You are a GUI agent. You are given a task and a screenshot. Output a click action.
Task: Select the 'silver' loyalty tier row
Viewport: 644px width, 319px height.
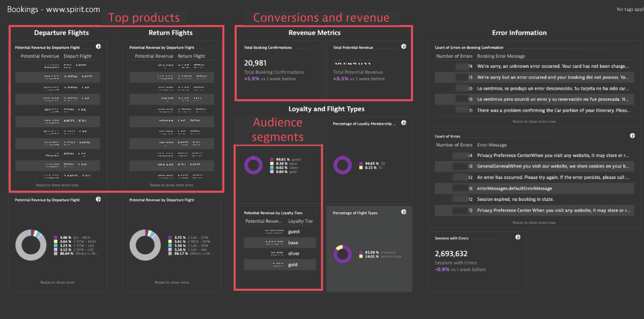pyautogui.click(x=280, y=254)
